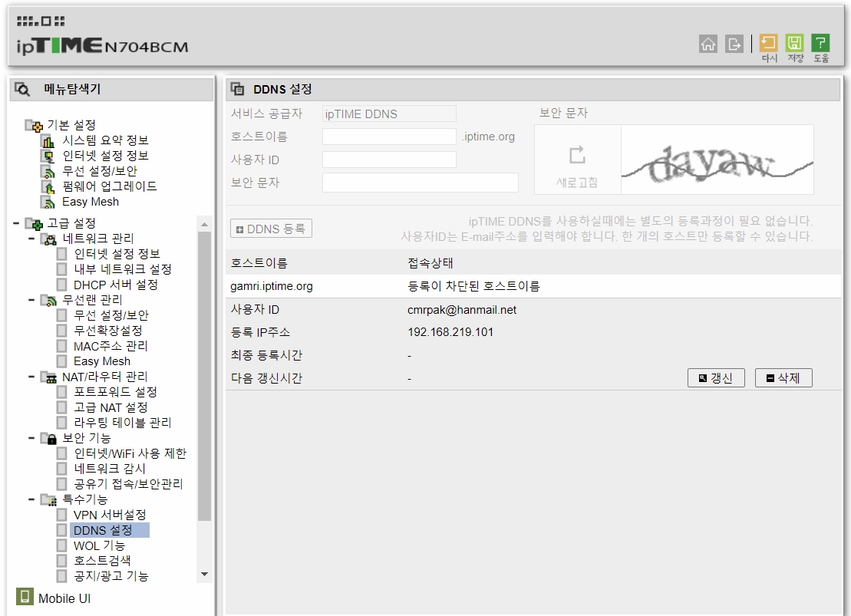Screen dimensions: 851x616
Task: Collapse the NAT/라우터 관리 node
Action: point(31,377)
